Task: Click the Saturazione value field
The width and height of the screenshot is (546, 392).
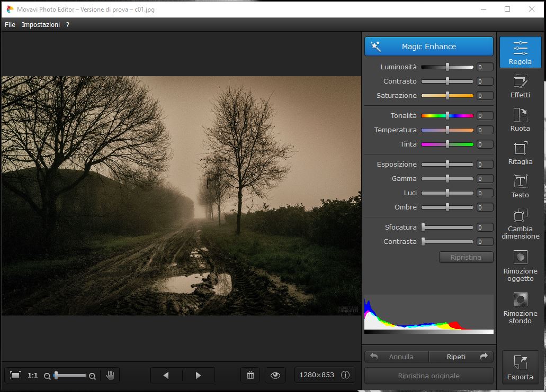Action: click(x=485, y=96)
